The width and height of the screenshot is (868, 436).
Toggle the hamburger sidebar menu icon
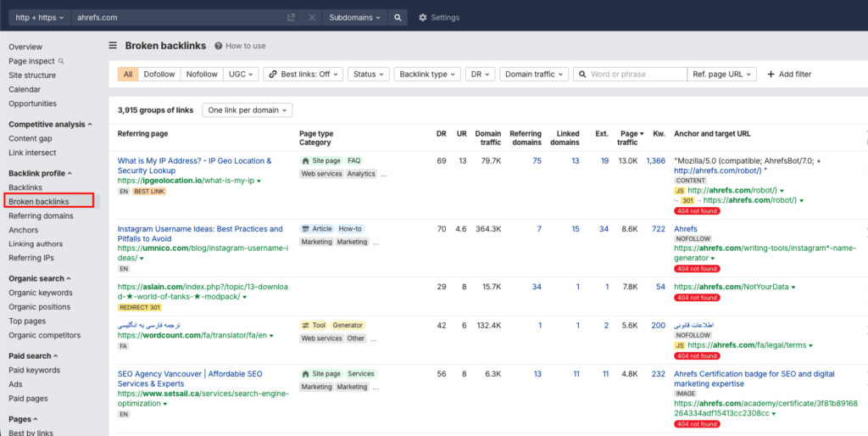pyautogui.click(x=113, y=46)
